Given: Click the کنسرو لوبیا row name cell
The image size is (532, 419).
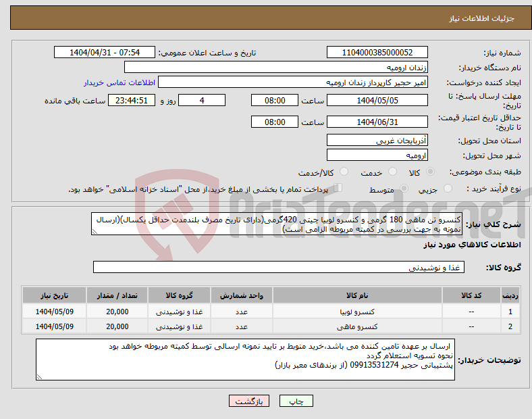Looking at the screenshot, I should [357, 312].
